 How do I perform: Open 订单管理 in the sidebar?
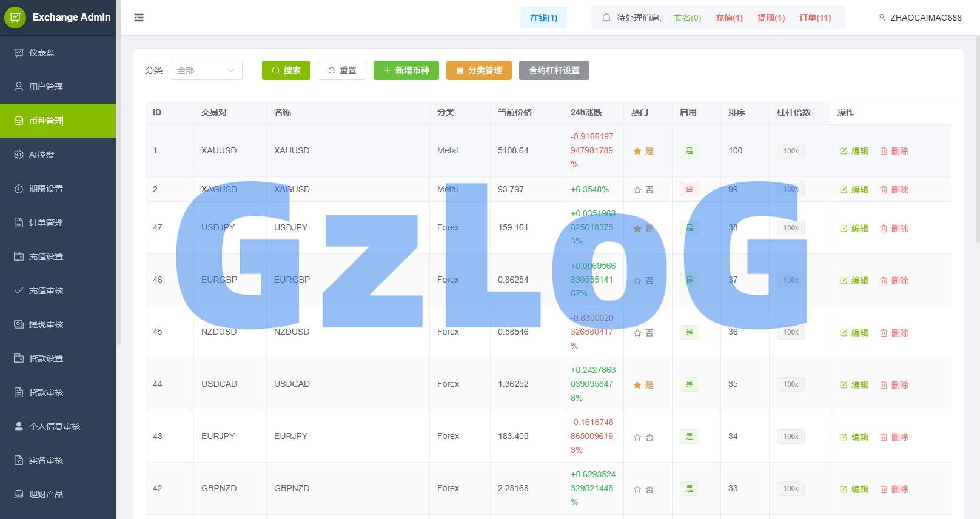[58, 223]
